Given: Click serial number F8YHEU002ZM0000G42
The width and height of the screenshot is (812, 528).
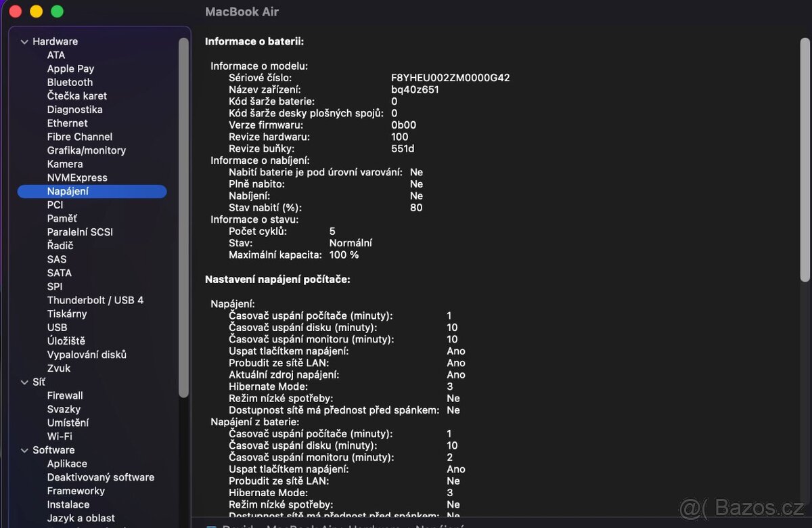Looking at the screenshot, I should [451, 78].
